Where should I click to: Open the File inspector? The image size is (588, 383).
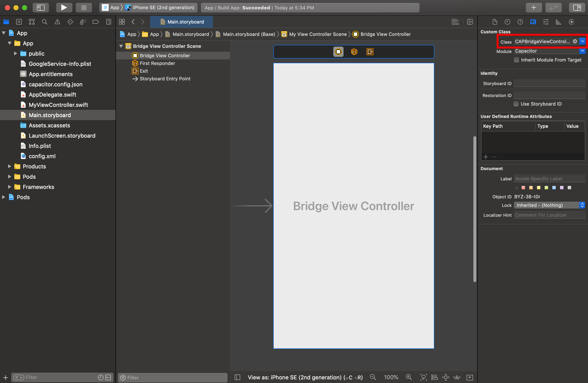(x=495, y=22)
